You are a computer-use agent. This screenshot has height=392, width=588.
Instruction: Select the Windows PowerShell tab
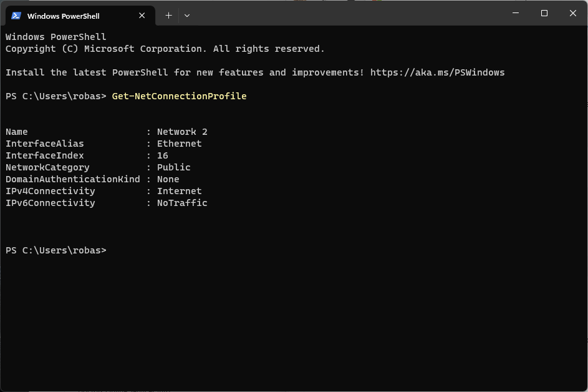[x=80, y=16]
